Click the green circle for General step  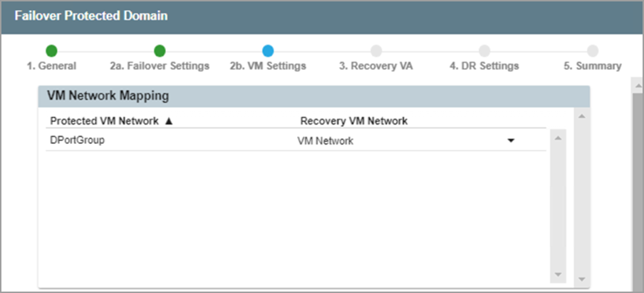pos(51,51)
